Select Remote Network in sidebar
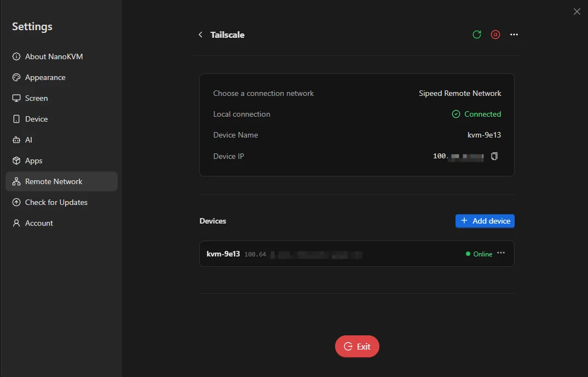This screenshot has width=588, height=377. tap(61, 181)
